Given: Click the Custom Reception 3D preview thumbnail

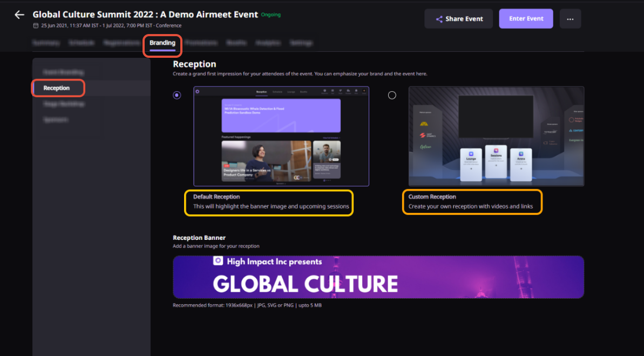Looking at the screenshot, I should click(x=496, y=136).
